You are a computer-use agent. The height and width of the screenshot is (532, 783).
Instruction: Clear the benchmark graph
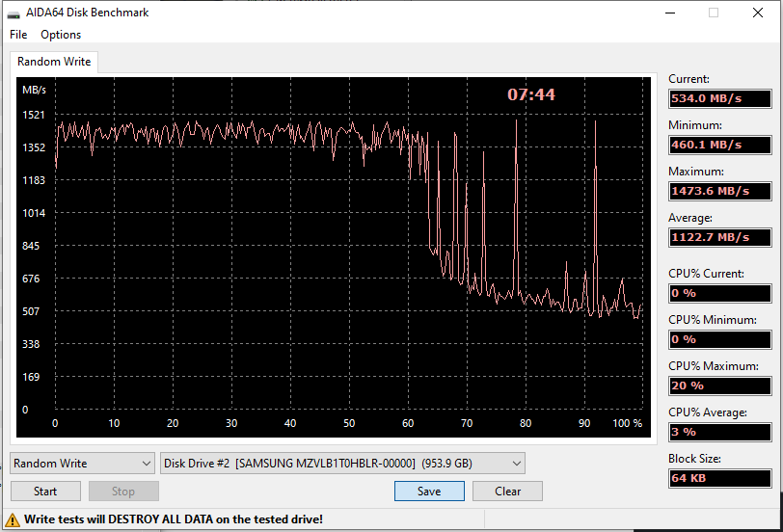[x=507, y=492]
